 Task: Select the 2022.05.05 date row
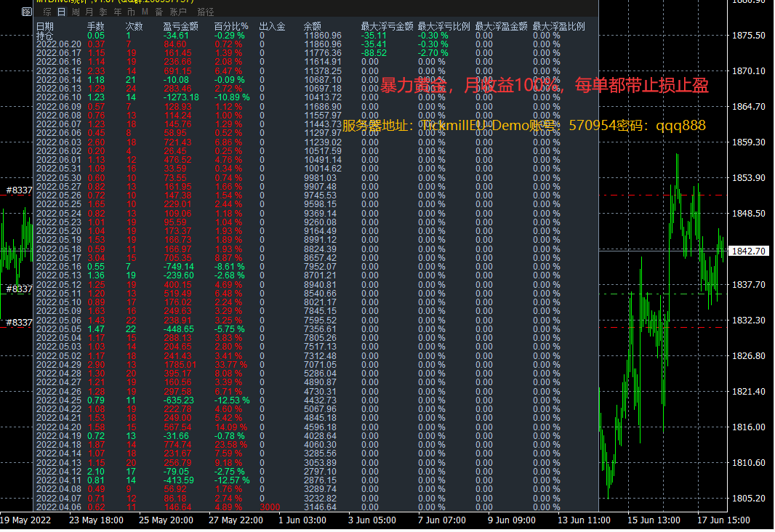point(59,329)
